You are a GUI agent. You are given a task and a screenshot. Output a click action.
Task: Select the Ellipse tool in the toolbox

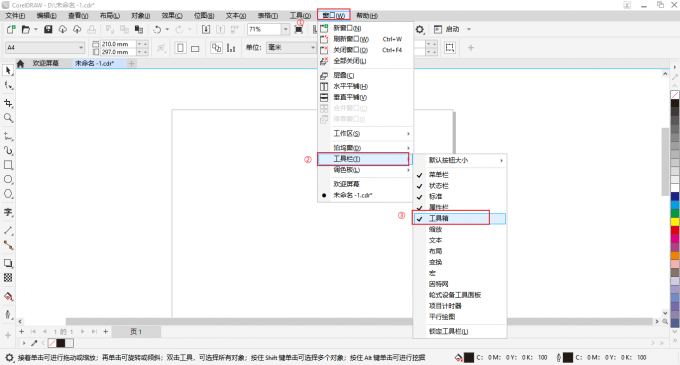[x=8, y=179]
